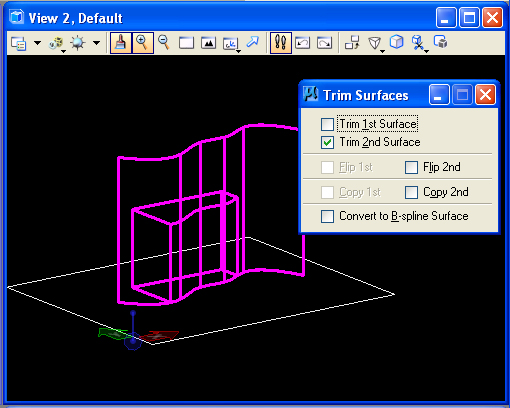Check Convert to B-spline Surface option
This screenshot has height=408, width=510.
tap(327, 216)
